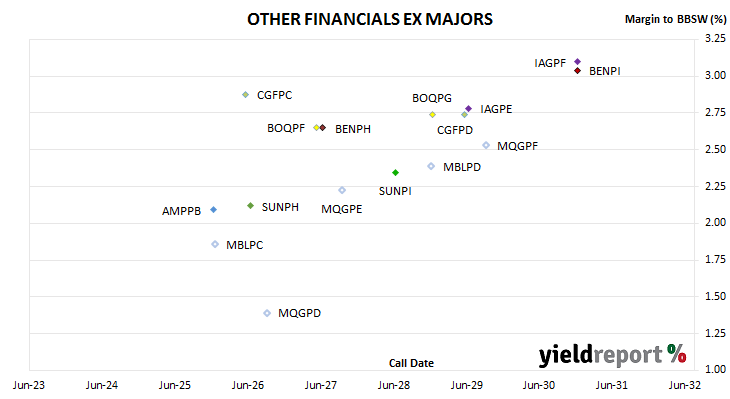Click the BENPH data label text

353,129
